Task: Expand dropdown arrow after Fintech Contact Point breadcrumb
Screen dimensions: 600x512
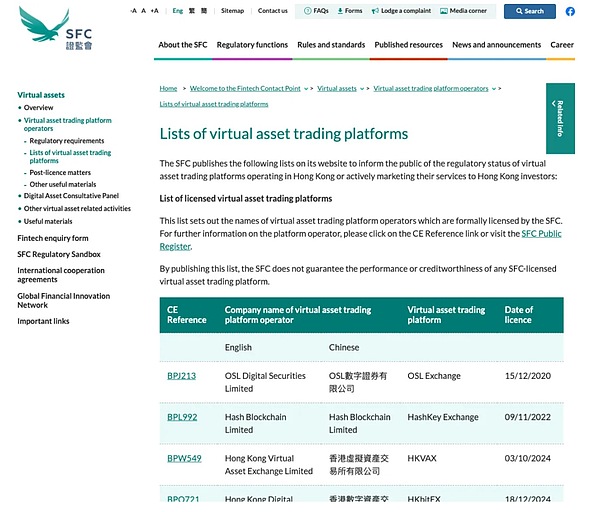Action: [306, 89]
